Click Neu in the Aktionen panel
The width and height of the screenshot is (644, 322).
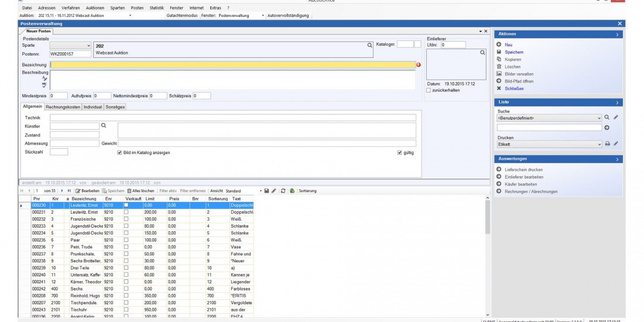pyautogui.click(x=508, y=44)
